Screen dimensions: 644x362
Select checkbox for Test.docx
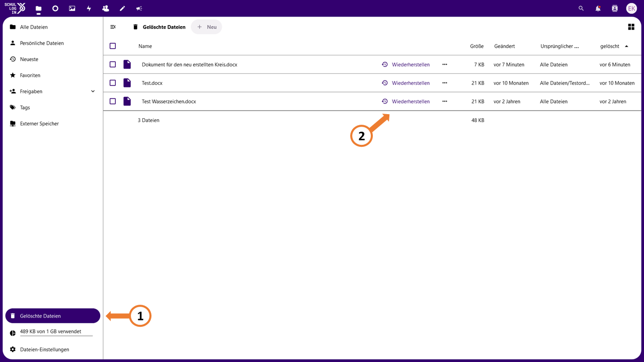click(x=113, y=83)
